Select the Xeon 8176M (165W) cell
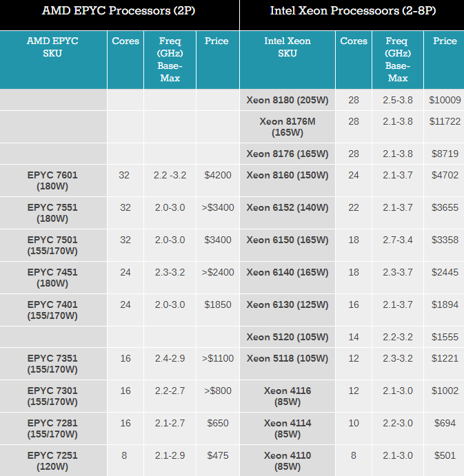This screenshot has width=464, height=476. tap(287, 127)
